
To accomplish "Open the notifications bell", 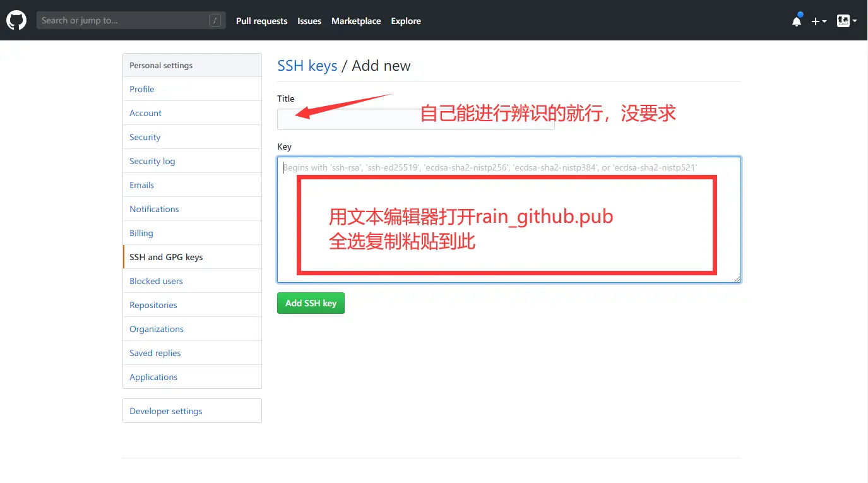I will point(796,21).
